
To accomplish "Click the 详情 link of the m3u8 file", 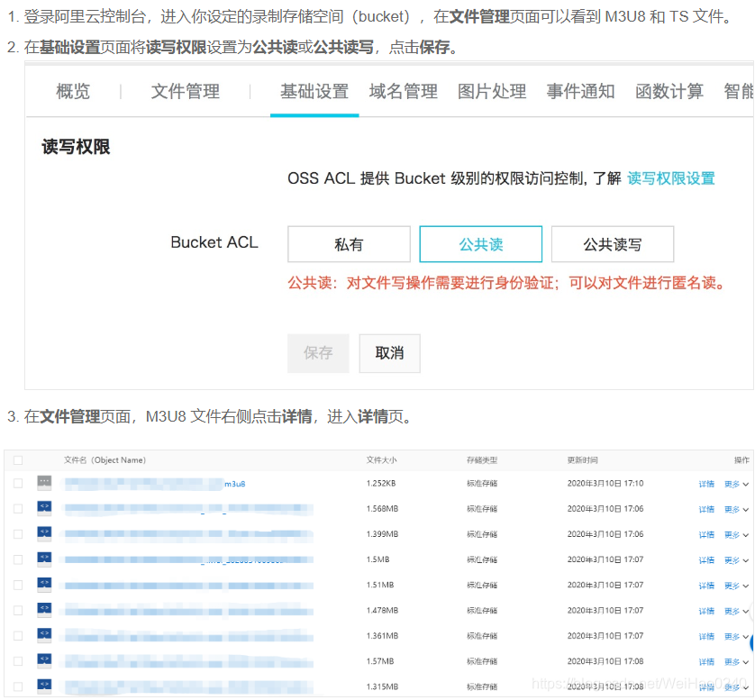I will click(x=705, y=483).
